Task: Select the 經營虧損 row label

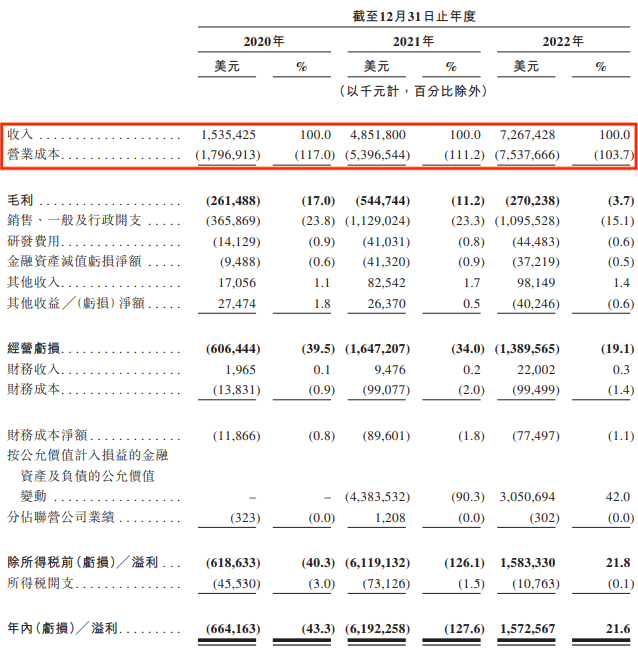Action: [x=34, y=348]
